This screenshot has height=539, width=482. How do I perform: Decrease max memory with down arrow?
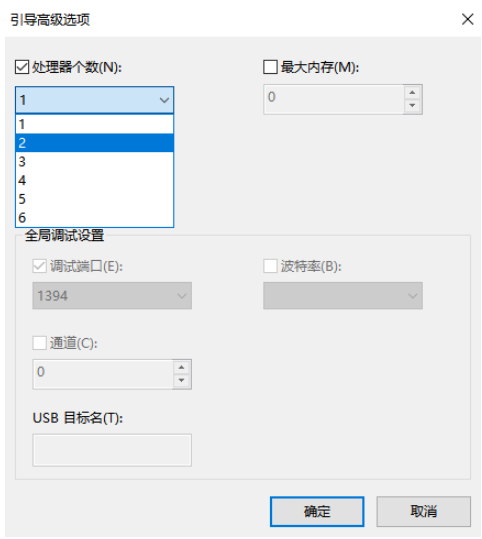(412, 106)
